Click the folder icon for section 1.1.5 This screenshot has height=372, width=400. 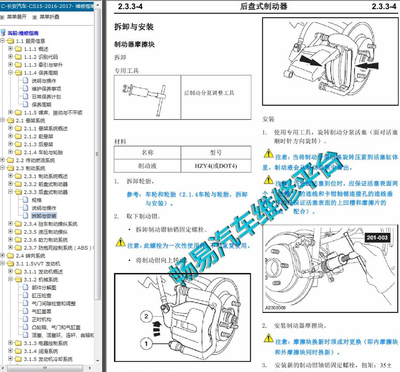(18, 113)
